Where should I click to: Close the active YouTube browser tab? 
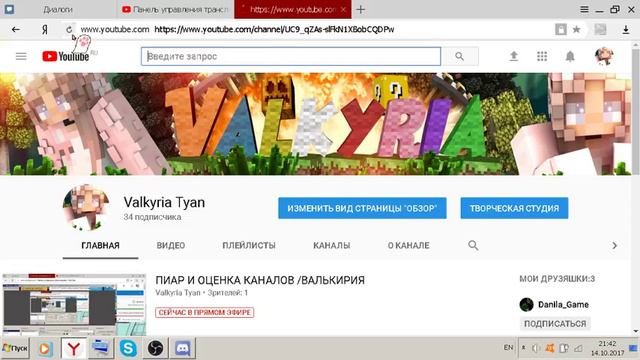343,9
